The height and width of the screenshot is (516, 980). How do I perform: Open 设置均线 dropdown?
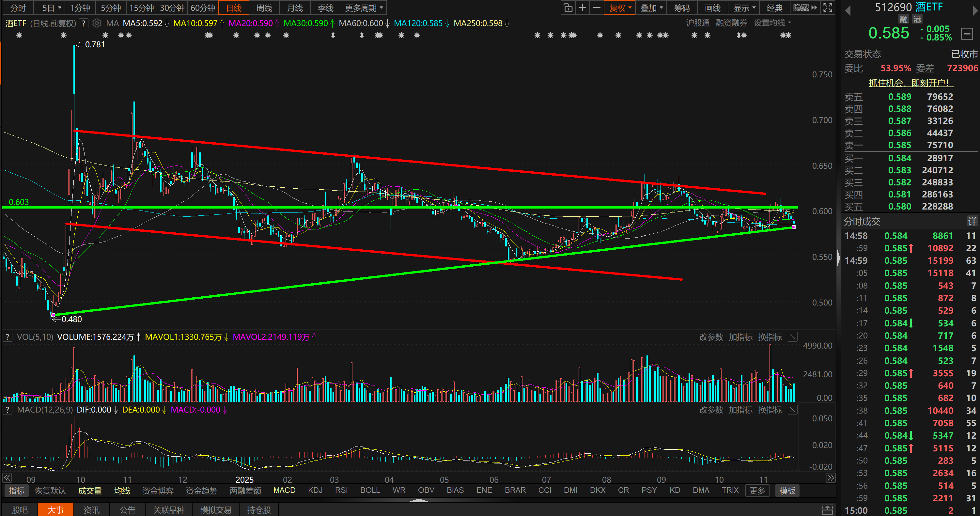(772, 23)
